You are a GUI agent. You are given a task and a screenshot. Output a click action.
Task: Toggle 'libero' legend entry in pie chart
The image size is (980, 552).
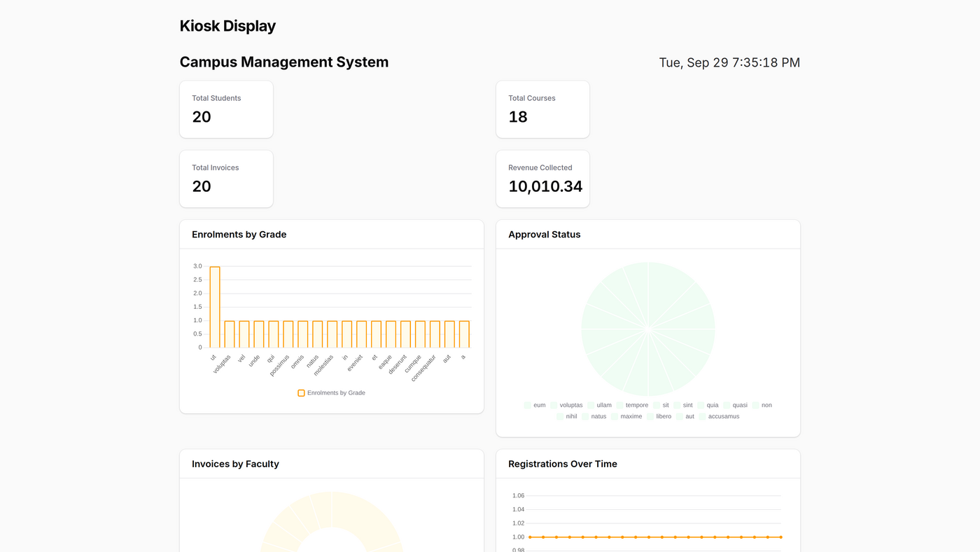659,416
